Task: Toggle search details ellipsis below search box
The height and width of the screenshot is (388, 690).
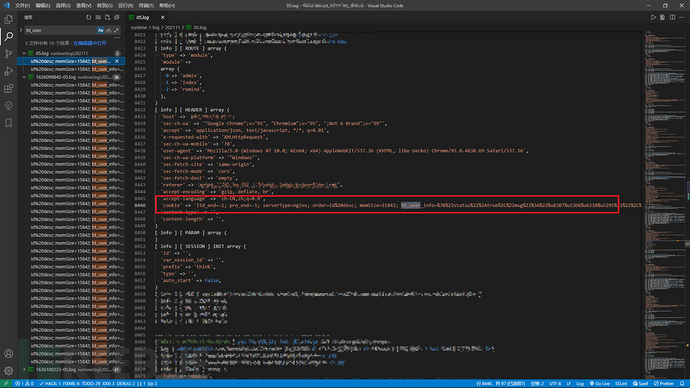Action: (117, 38)
